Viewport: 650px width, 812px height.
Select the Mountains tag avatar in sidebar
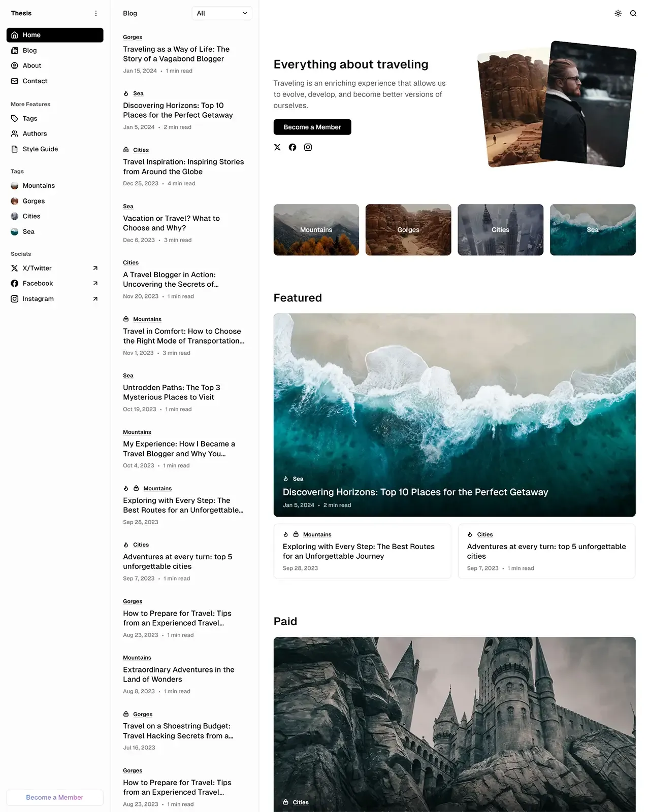tap(15, 186)
